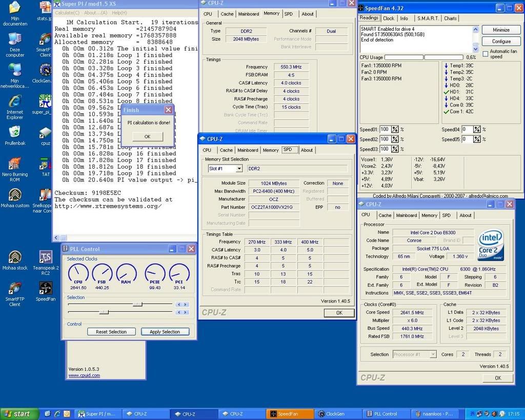
Task: Open the Help(H) menu in Super PI
Action: pyautogui.click(x=119, y=13)
